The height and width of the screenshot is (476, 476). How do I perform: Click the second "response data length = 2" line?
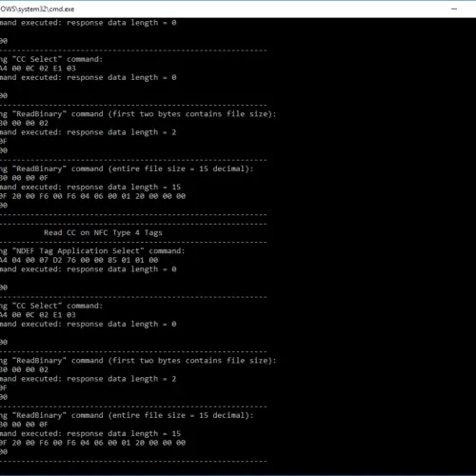pyautogui.click(x=88, y=379)
